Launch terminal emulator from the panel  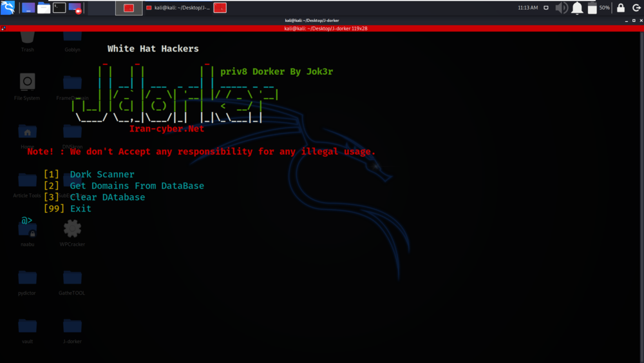(x=59, y=7)
